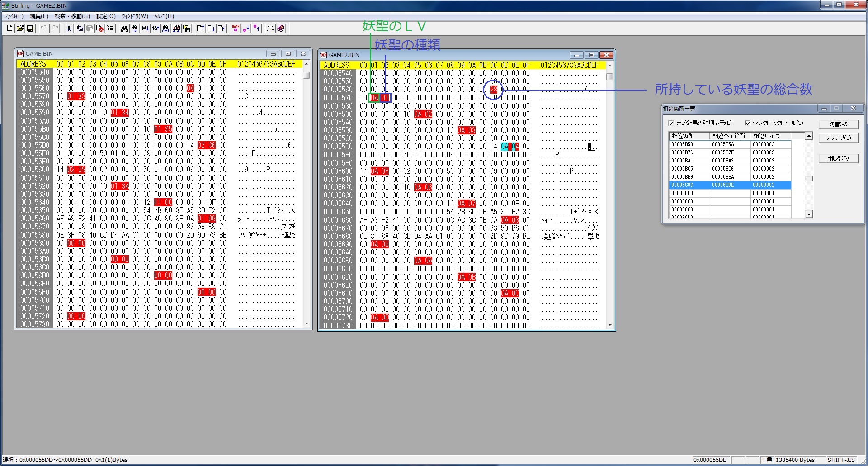Open the 検索・移動(S) menu
Viewport: 868px width, 466px height.
click(x=72, y=16)
